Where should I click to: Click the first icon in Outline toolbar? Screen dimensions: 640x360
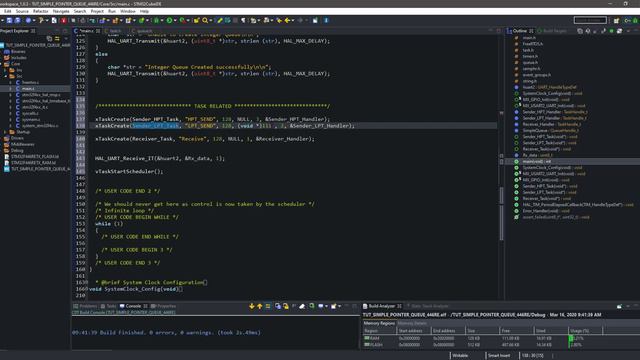(580, 31)
